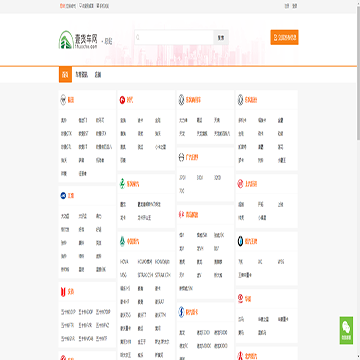Click the black circular brand logo
The width and height of the screenshot is (360, 360).
[240, 241]
